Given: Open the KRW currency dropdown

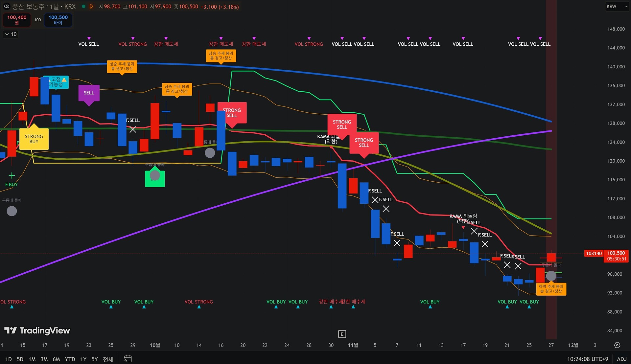Looking at the screenshot, I should click(x=617, y=6).
